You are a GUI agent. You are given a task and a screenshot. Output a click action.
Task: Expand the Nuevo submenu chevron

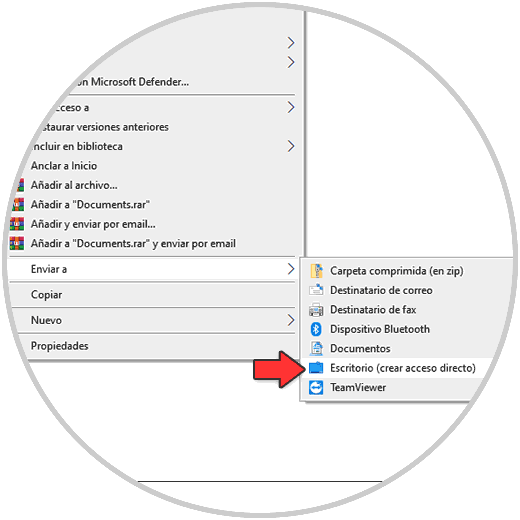pyautogui.click(x=291, y=320)
